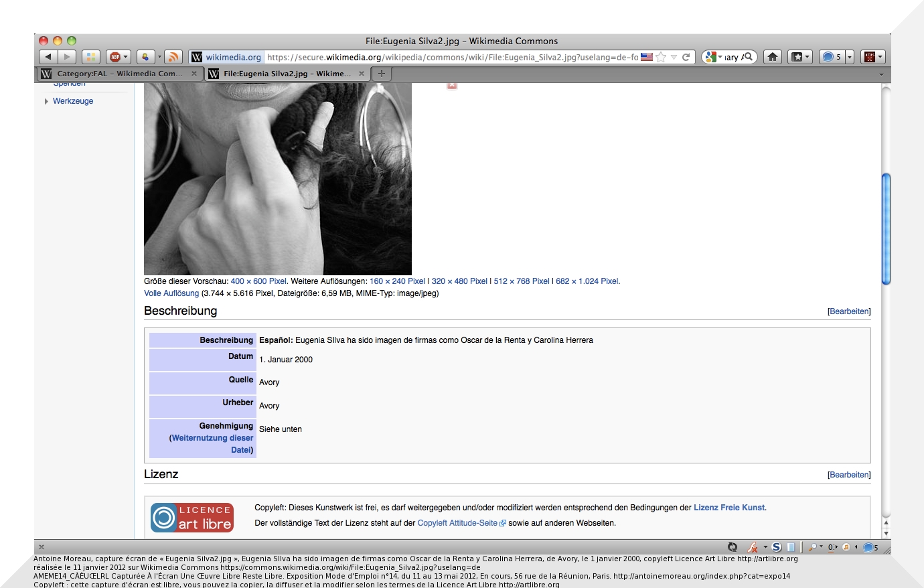Select the Quelle value Avory
Image resolution: width=924 pixels, height=588 pixels.
[269, 382]
